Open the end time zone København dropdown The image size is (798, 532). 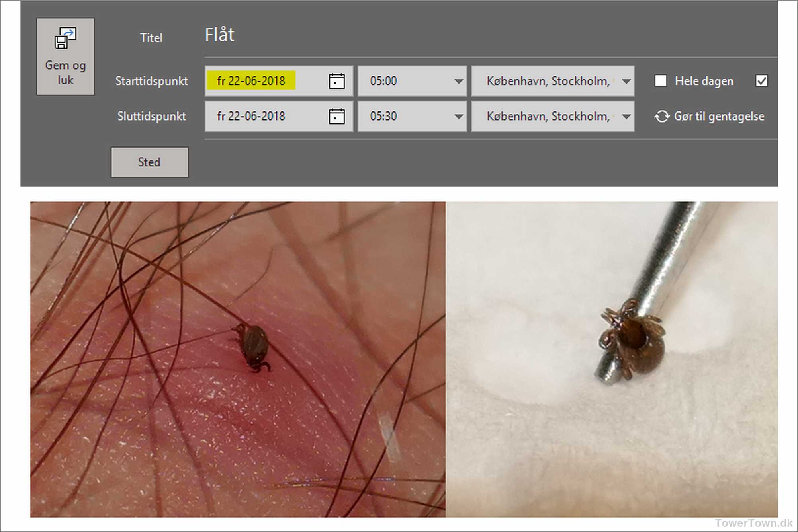626,116
